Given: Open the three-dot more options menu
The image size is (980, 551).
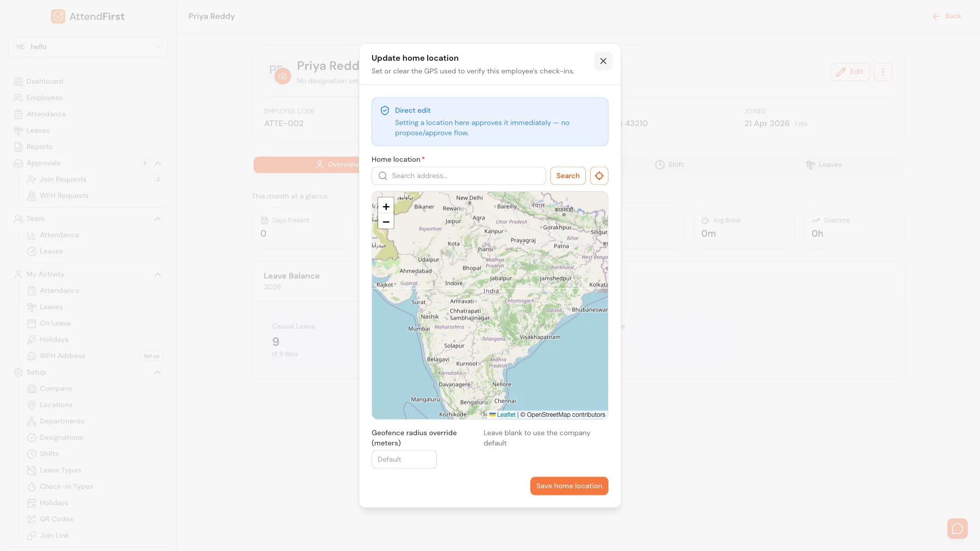Looking at the screenshot, I should coord(883,72).
